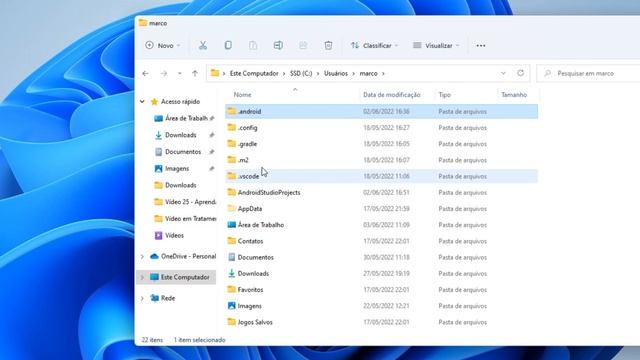Viewport: 640px width, 360px height.
Task: Select Video em Tratamento sidebar folder
Action: [190, 219]
